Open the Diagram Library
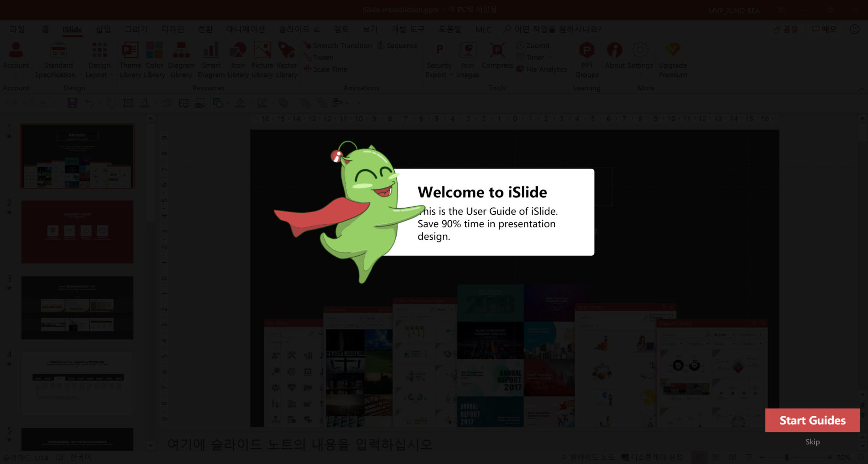The width and height of the screenshot is (868, 464). click(x=181, y=60)
